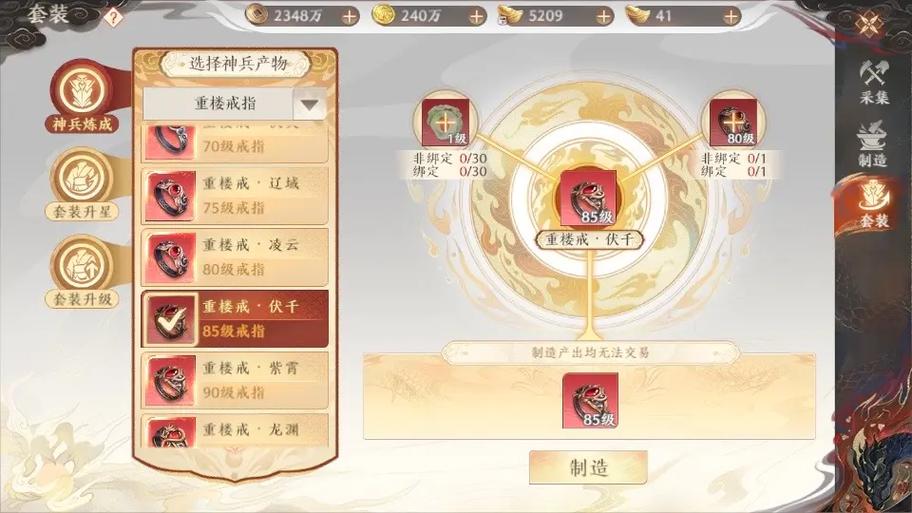Add more currency next to 2348万
Viewport: 912px width, 513px height.
(x=349, y=17)
